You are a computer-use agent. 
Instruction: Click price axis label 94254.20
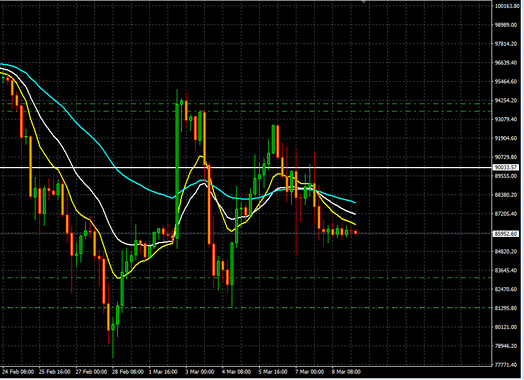[506, 100]
